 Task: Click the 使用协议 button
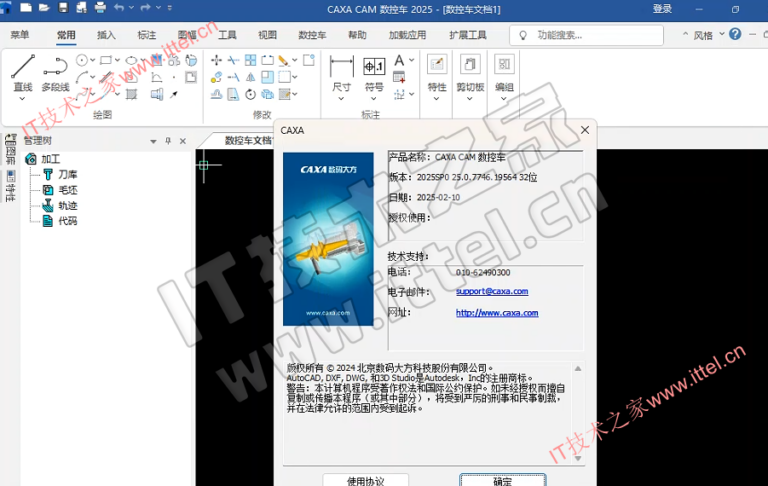(x=365, y=480)
